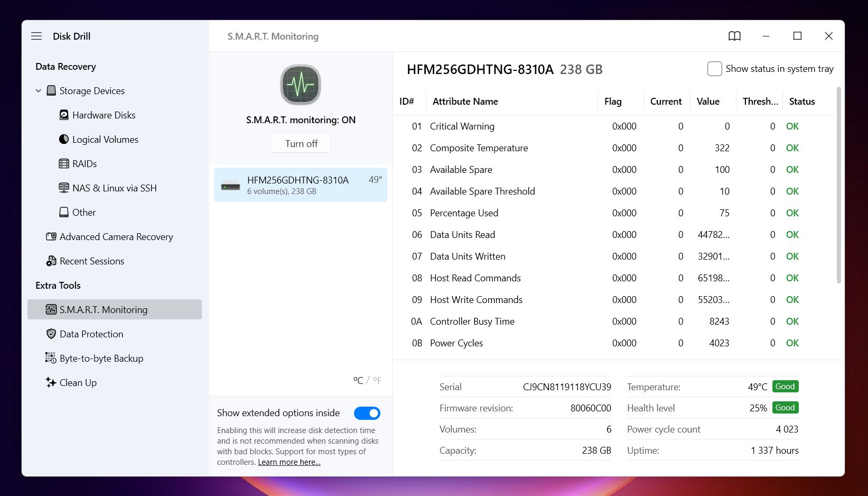Viewport: 868px width, 496px height.
Task: Turn off S.M.A.R.T. monitoring
Action: pos(301,143)
